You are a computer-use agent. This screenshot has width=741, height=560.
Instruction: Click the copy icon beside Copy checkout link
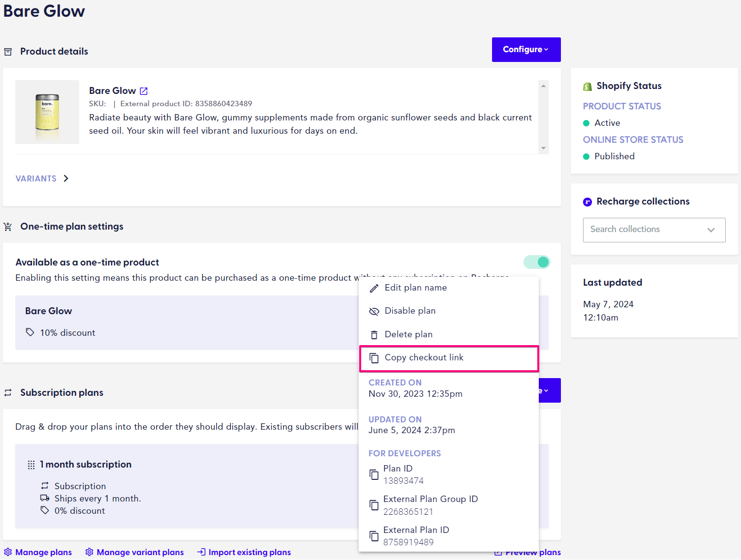[x=374, y=358]
